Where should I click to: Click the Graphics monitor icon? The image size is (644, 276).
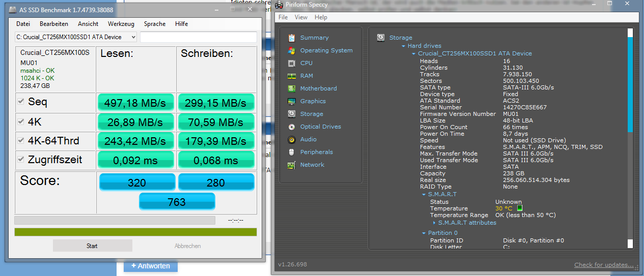292,101
